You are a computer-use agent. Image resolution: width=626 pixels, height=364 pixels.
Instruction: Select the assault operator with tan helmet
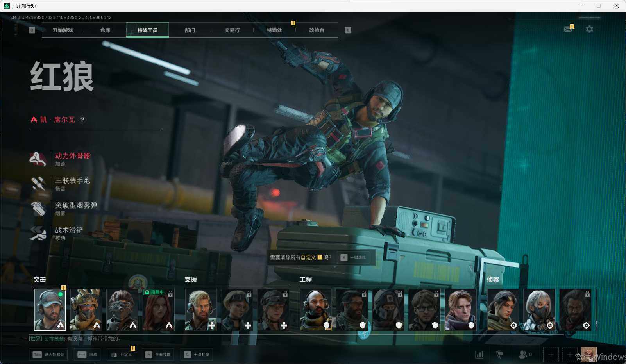(x=86, y=310)
